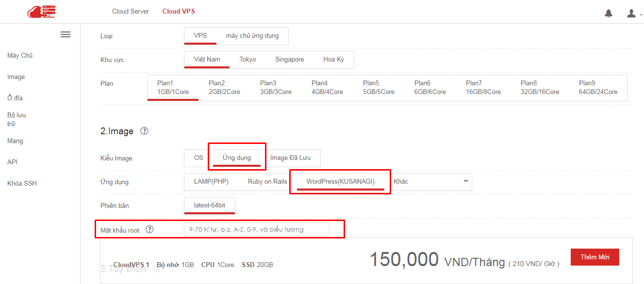Click the 150,000 price text
The width and height of the screenshot is (644, 284).
click(x=404, y=260)
